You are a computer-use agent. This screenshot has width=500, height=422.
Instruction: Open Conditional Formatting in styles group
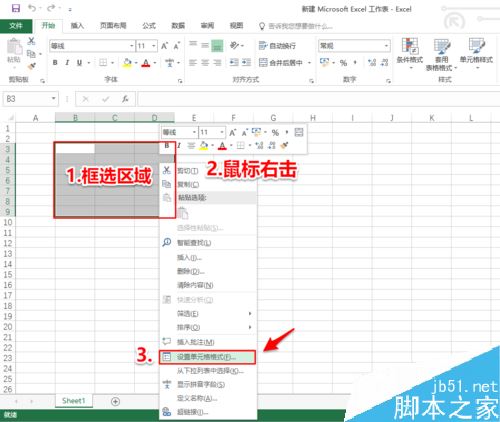click(x=410, y=53)
